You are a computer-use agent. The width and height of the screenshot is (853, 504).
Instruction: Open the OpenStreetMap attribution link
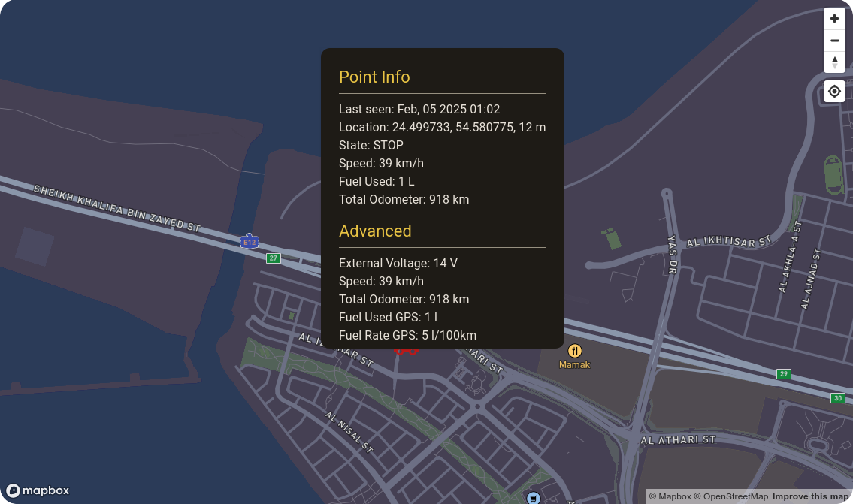(731, 496)
